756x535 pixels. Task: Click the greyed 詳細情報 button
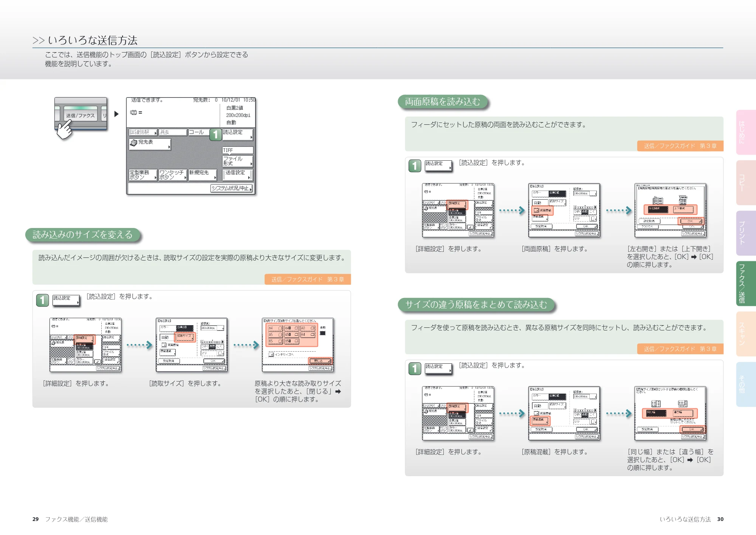(143, 132)
